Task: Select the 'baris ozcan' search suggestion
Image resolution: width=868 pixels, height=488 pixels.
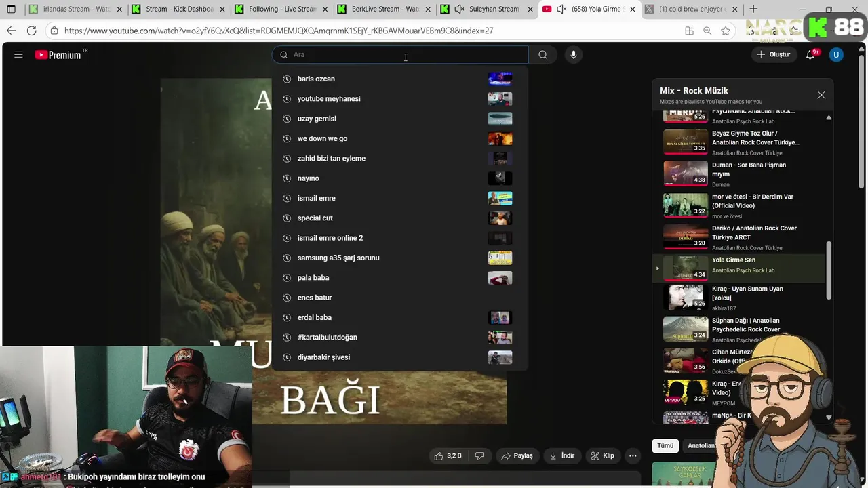Action: (400, 79)
